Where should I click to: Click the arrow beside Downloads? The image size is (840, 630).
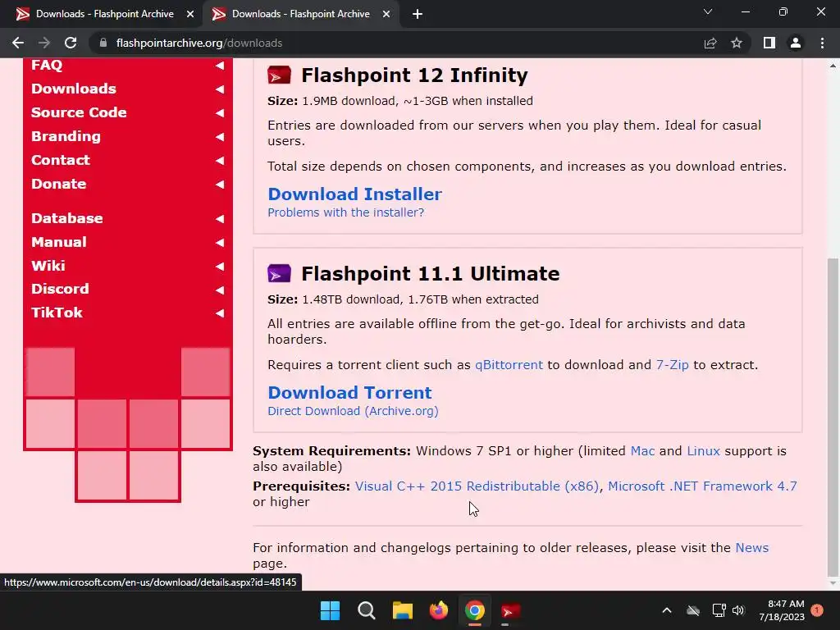pos(220,89)
